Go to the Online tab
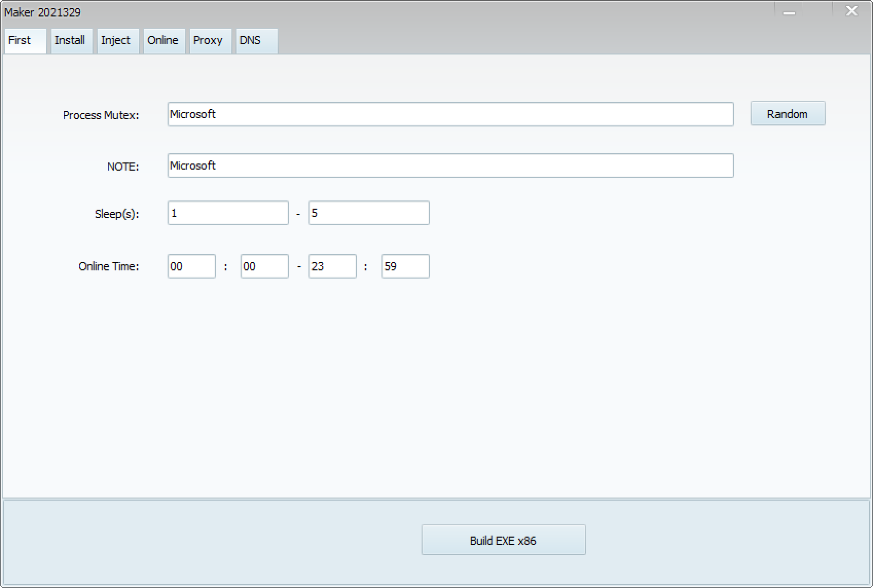 coord(163,41)
